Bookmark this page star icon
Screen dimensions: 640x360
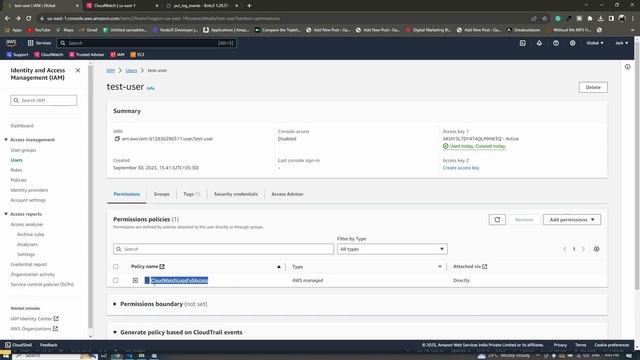tap(544, 18)
